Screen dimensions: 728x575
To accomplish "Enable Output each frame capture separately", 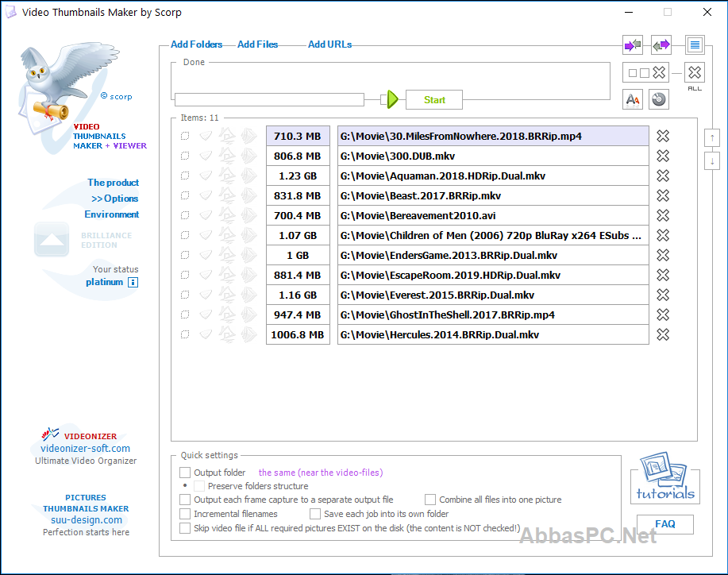I will click(185, 500).
